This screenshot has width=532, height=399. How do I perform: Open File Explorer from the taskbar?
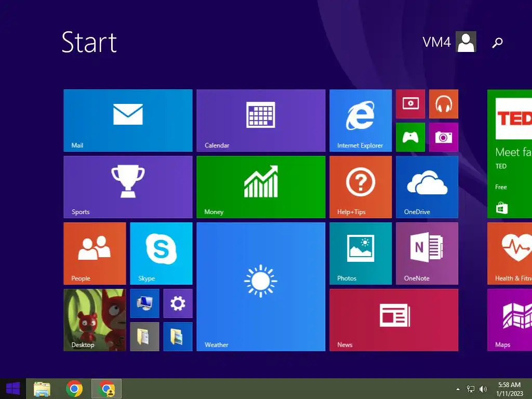pos(42,389)
